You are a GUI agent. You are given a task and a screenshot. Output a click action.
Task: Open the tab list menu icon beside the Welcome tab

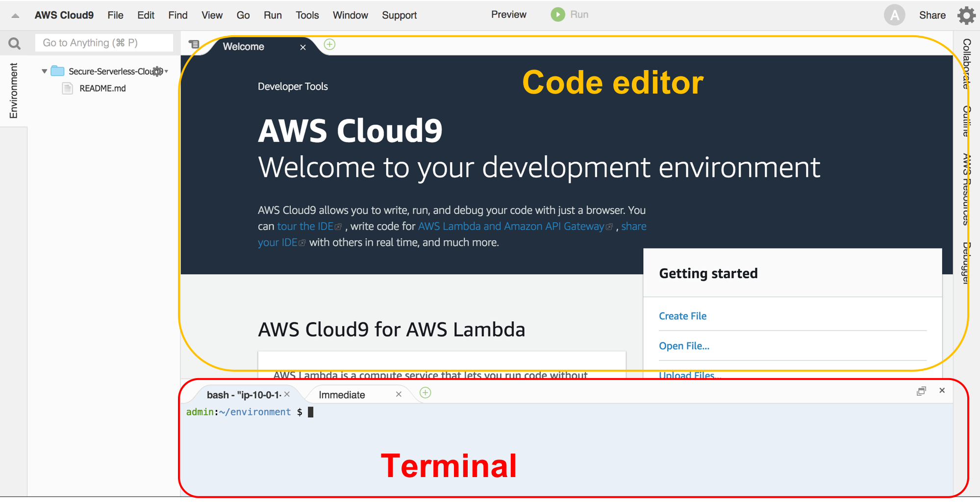194,45
